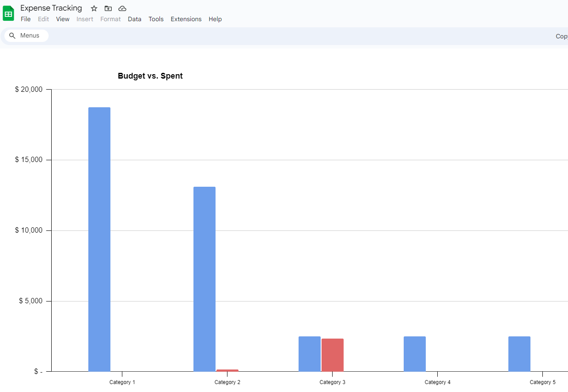Click the move to folder icon
The height and width of the screenshot is (392, 568).
click(x=108, y=8)
